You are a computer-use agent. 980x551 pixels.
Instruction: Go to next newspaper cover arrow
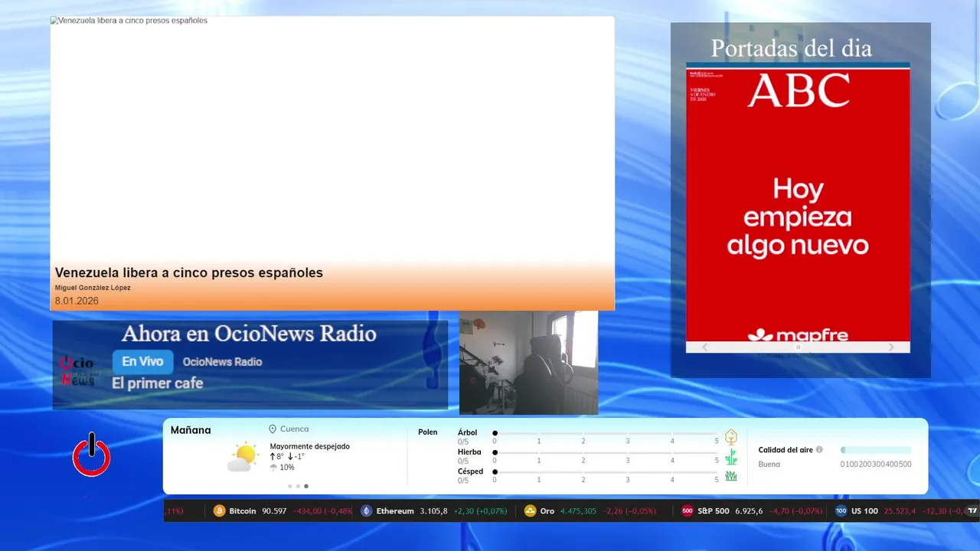[891, 347]
